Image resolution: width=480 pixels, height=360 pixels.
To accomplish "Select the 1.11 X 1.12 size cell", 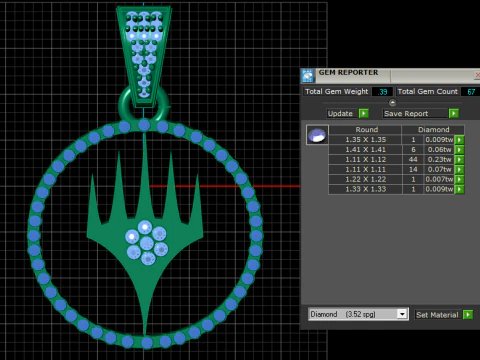I will (x=366, y=160).
